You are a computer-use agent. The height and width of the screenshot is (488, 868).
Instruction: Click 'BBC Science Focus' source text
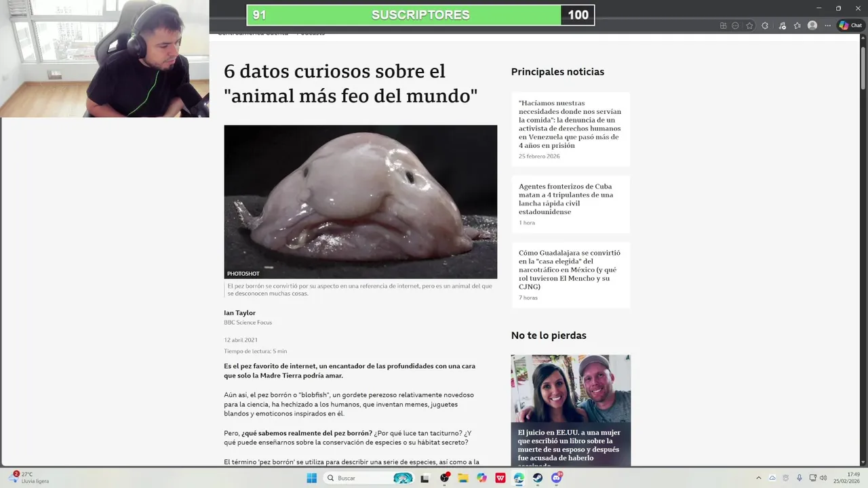pos(248,323)
